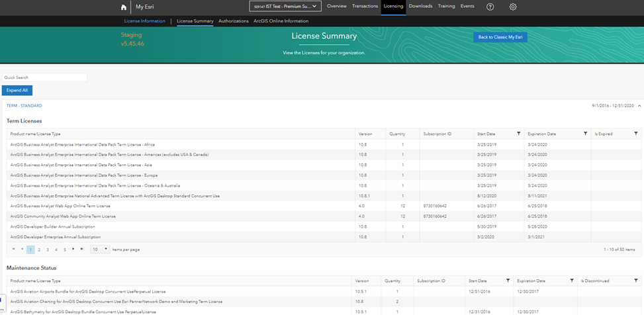Select ArcGIS Aviation Airports Bundle row

(324, 292)
